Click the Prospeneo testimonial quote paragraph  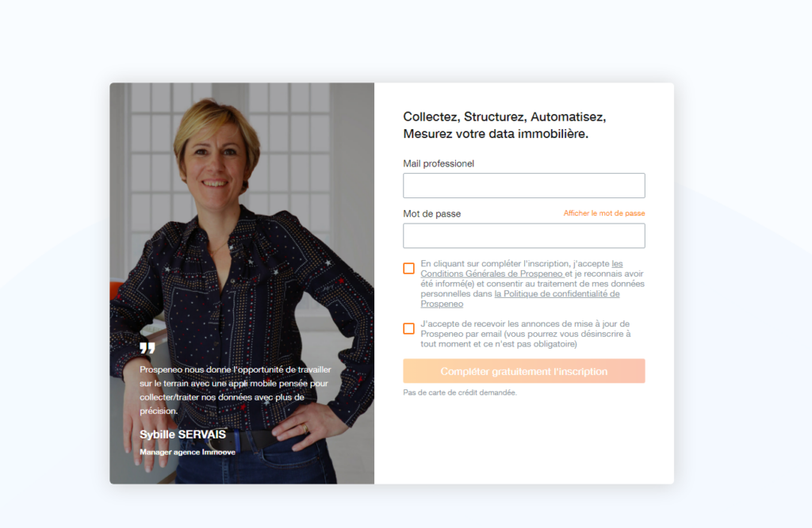click(x=235, y=390)
